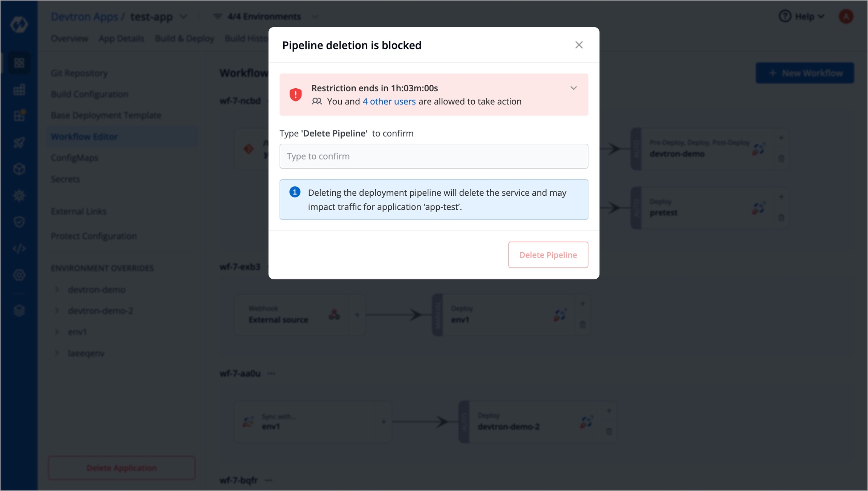The width and height of the screenshot is (868, 491).
Task: Click the New Workflow button
Action: click(804, 73)
